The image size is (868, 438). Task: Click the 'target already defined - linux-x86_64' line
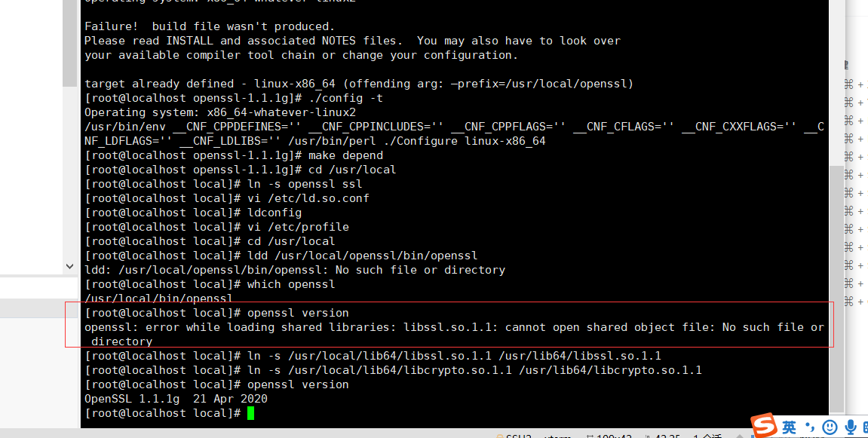(x=359, y=84)
